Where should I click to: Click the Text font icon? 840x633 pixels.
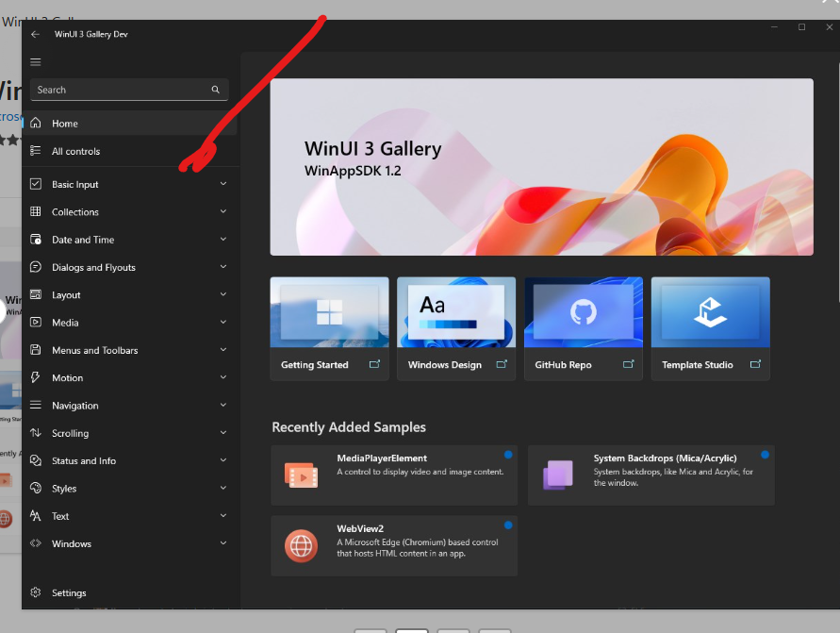click(x=36, y=516)
